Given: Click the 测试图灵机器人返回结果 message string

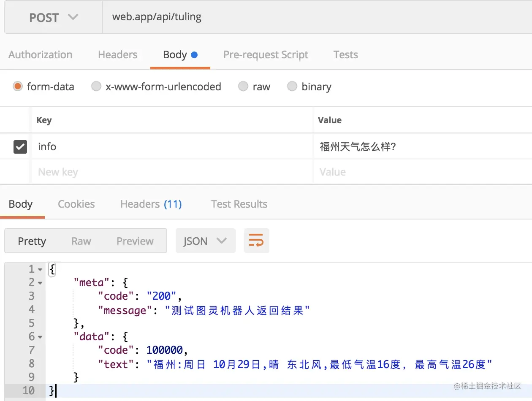Looking at the screenshot, I should [237, 310].
